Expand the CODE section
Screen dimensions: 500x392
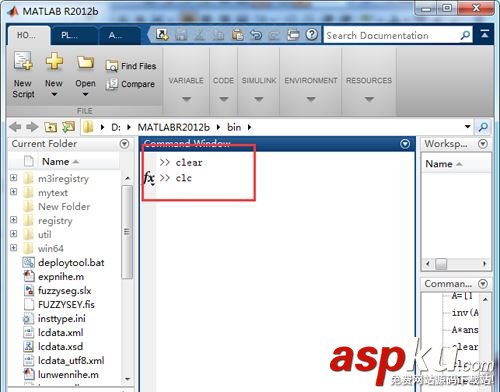224,99
